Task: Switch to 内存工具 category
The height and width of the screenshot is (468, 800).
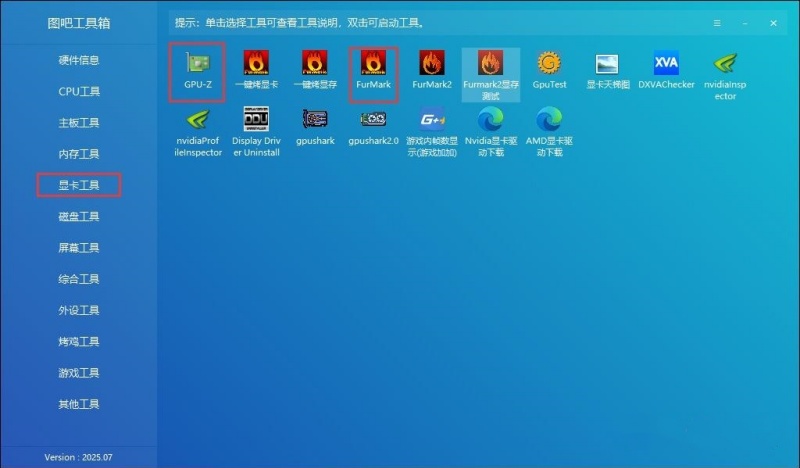Action: tap(79, 154)
